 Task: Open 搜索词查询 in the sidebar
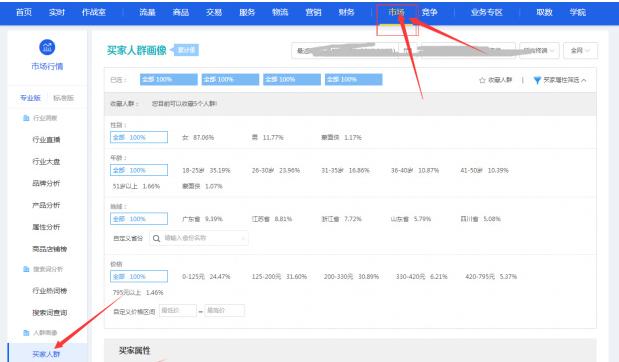pos(50,313)
